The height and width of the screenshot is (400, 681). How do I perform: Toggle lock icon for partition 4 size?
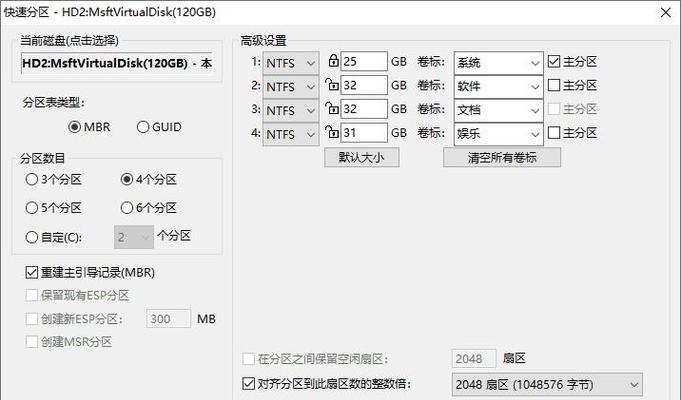332,132
